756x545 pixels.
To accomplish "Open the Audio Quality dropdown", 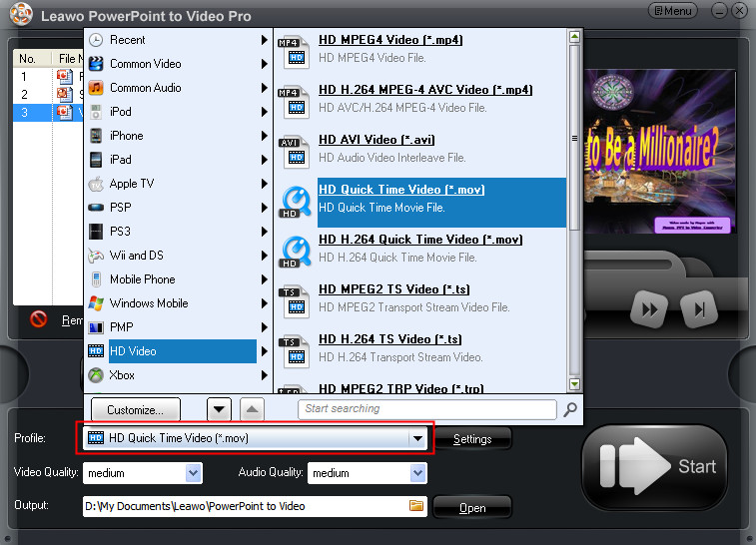I will tap(418, 473).
